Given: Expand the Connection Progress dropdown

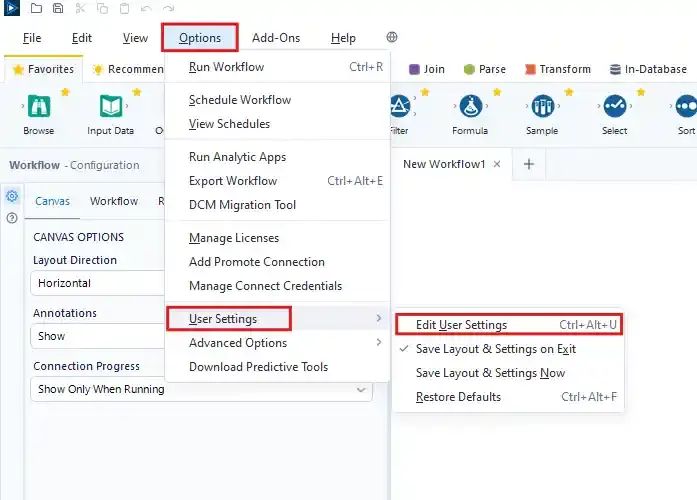Looking at the screenshot, I should coord(361,389).
